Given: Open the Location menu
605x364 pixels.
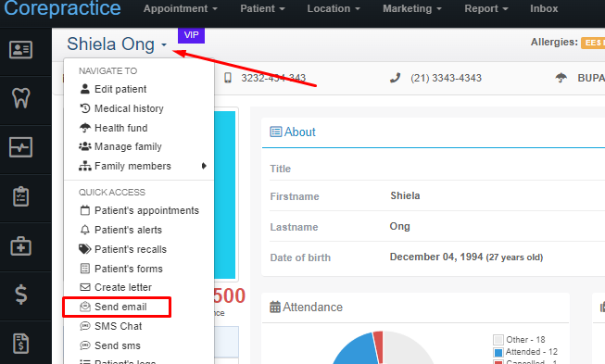Looking at the screenshot, I should pyautogui.click(x=334, y=8).
